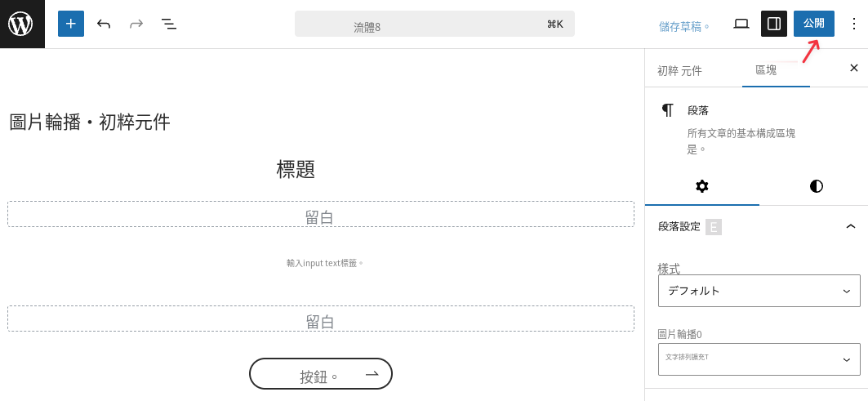Open the laptop preview icon
868x401 pixels.
click(741, 24)
